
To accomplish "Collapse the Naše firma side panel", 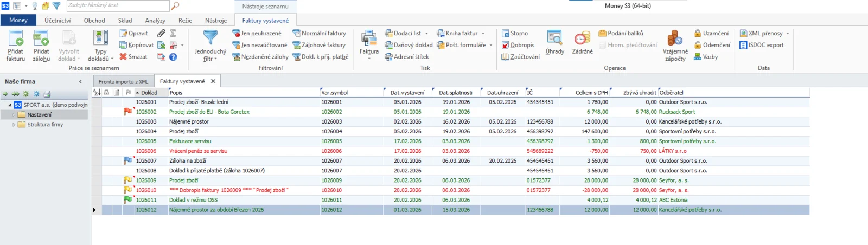I will (80, 82).
